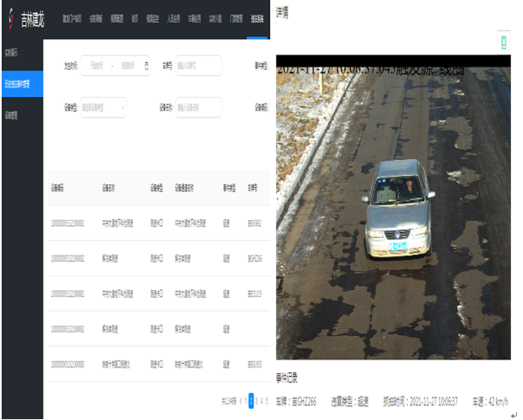This screenshot has height=420, width=523.
Task: Click the device name input field
Action: 198,107
